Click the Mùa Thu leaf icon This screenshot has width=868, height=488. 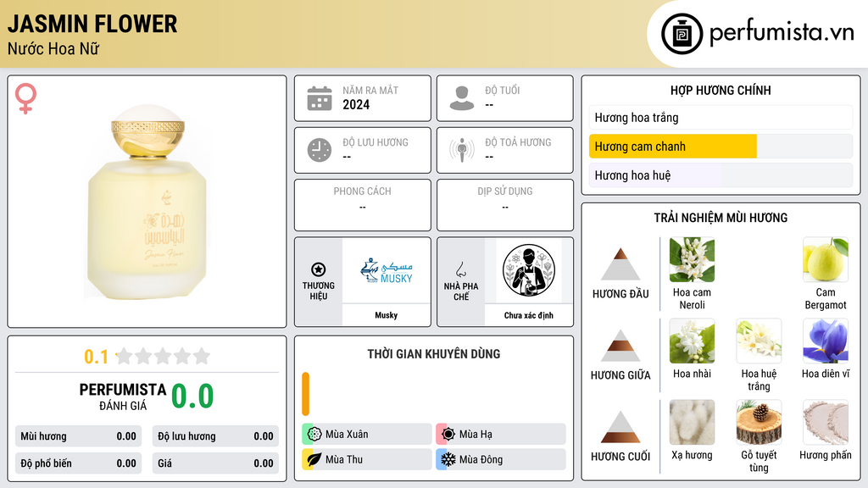click(x=314, y=459)
